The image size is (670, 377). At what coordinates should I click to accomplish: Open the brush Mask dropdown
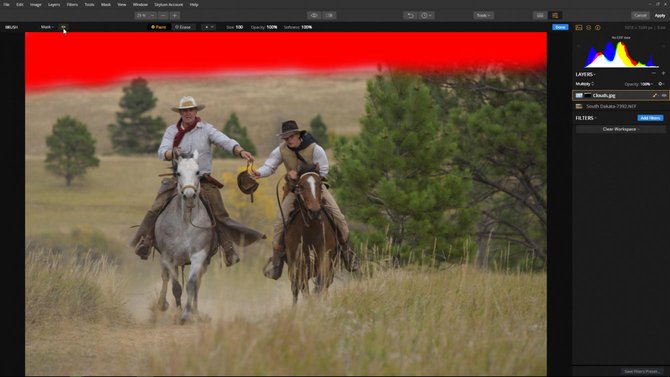(47, 27)
